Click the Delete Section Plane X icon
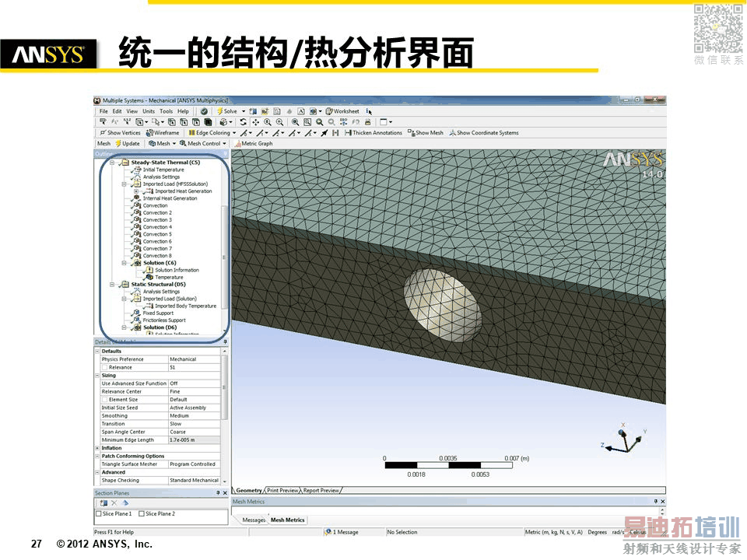Image resolution: width=747 pixels, height=560 pixels. [114, 503]
